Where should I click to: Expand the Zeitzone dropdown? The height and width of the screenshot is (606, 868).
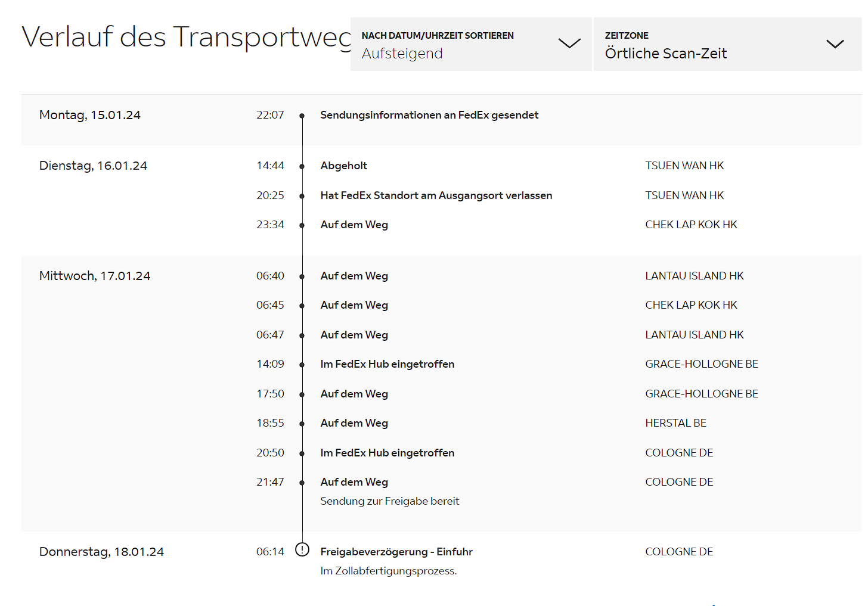tap(727, 45)
